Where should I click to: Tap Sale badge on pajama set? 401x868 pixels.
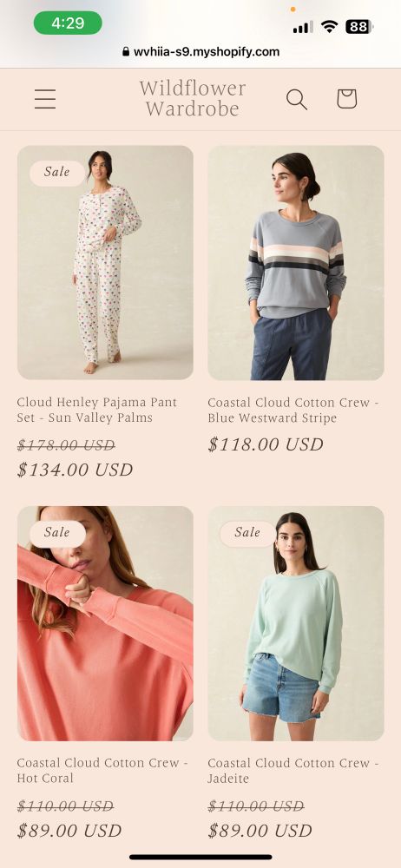[x=57, y=172]
